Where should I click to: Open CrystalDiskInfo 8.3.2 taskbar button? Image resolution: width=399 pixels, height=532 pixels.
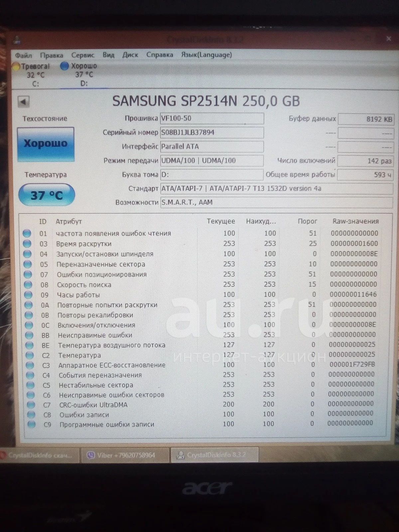215,455
